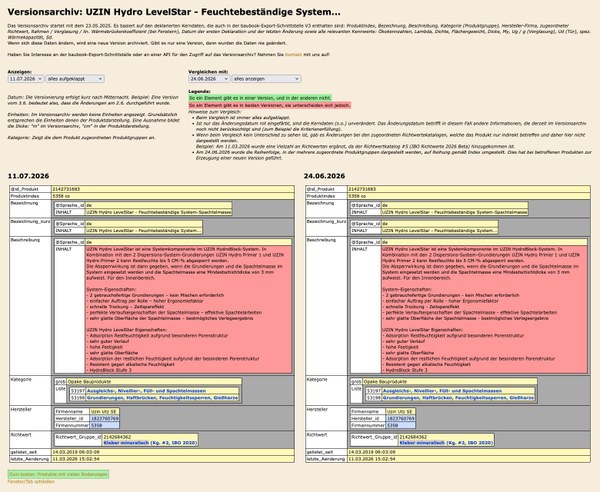Click Firmenname 'Uzin Utz SE' in 24.06.2026 table
The image size is (600, 492).
pyautogui.click(x=400, y=412)
